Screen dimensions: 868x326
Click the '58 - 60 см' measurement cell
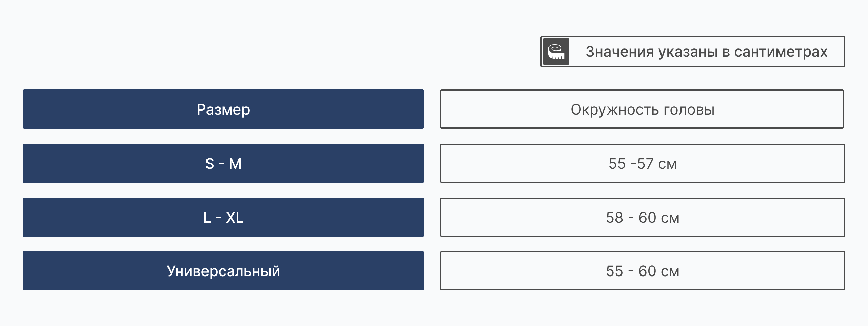pyautogui.click(x=642, y=218)
